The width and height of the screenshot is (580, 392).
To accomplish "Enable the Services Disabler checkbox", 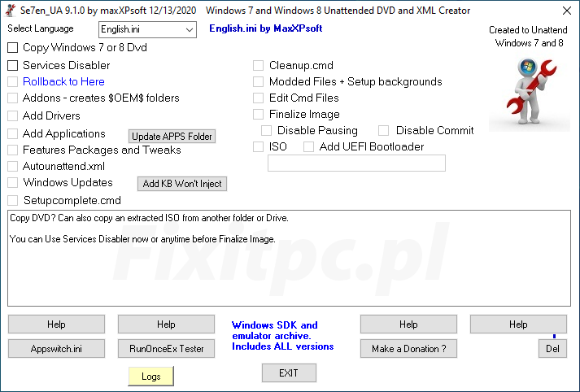I will coord(12,65).
